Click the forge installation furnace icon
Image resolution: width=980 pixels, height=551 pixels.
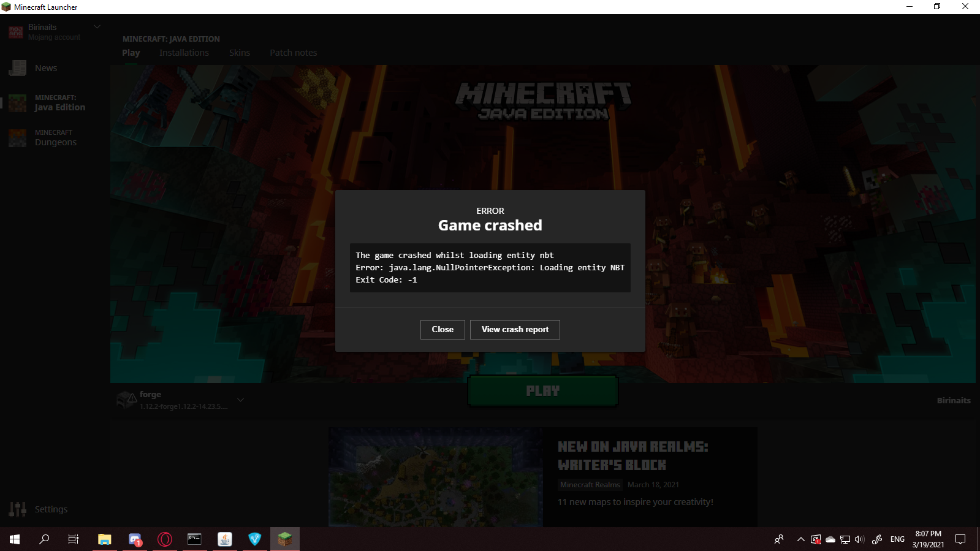[126, 400]
